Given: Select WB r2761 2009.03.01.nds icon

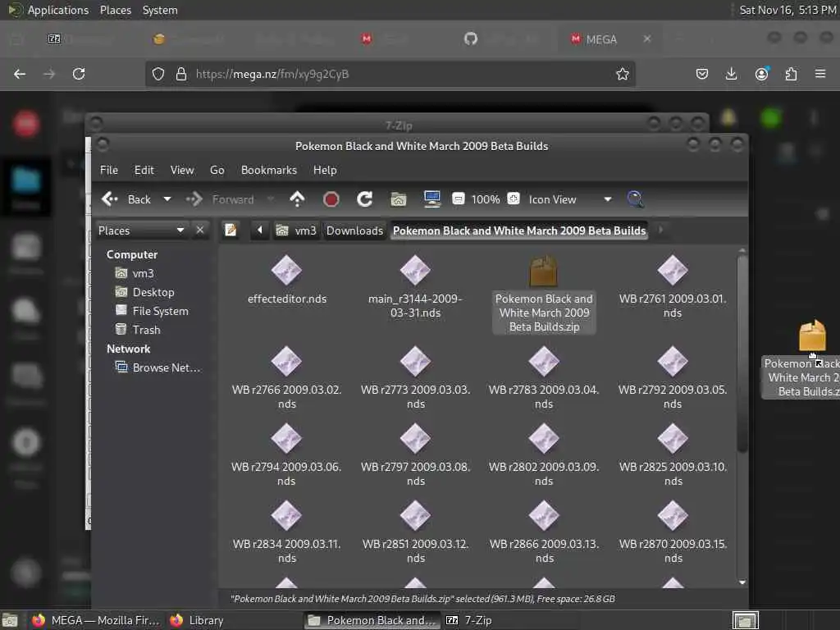Looking at the screenshot, I should coord(673,270).
